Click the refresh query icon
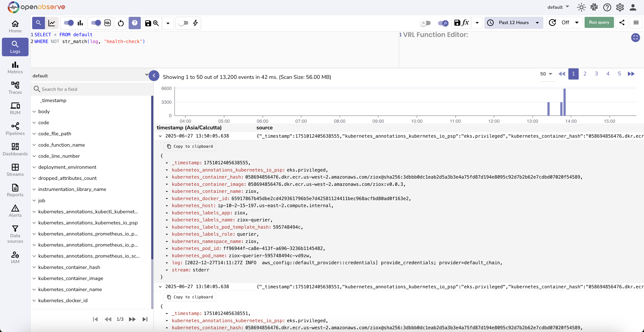Image resolution: width=644 pixels, height=332 pixels. click(121, 23)
